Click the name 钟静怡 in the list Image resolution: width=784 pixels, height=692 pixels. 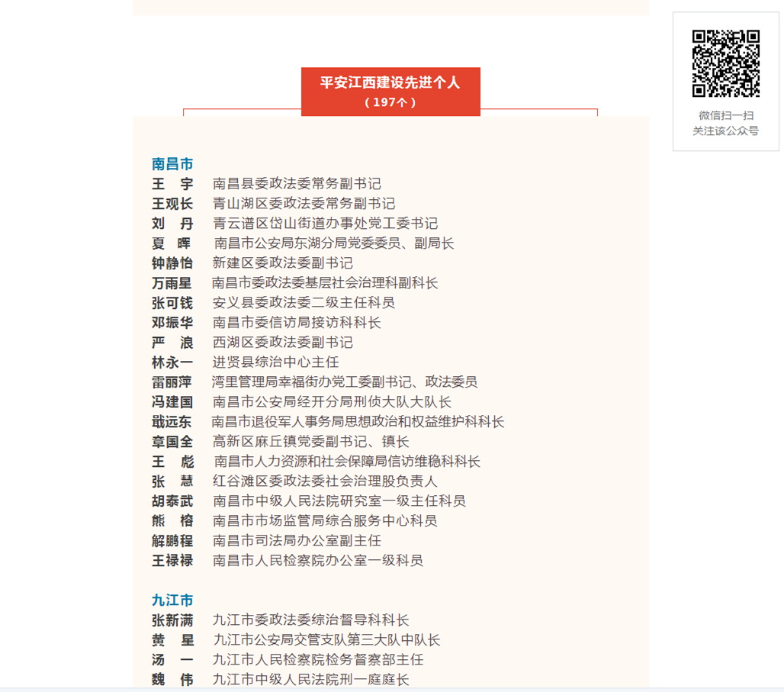tap(172, 263)
